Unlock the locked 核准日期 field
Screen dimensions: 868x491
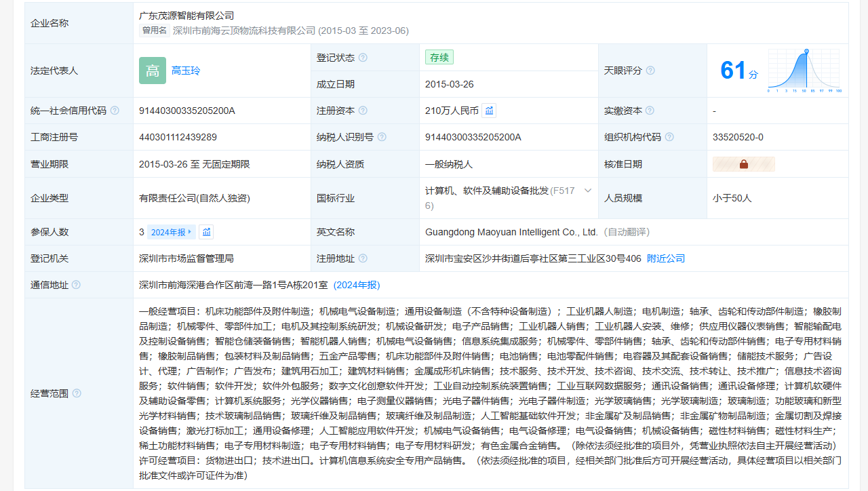[743, 164]
